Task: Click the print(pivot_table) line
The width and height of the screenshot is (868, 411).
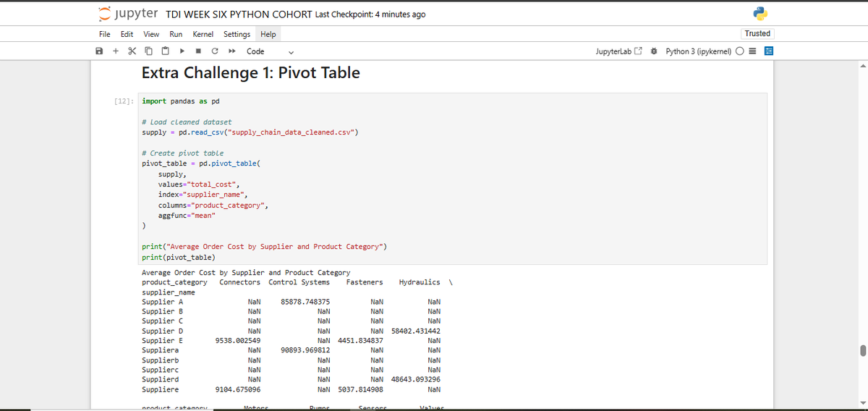Action: point(179,258)
